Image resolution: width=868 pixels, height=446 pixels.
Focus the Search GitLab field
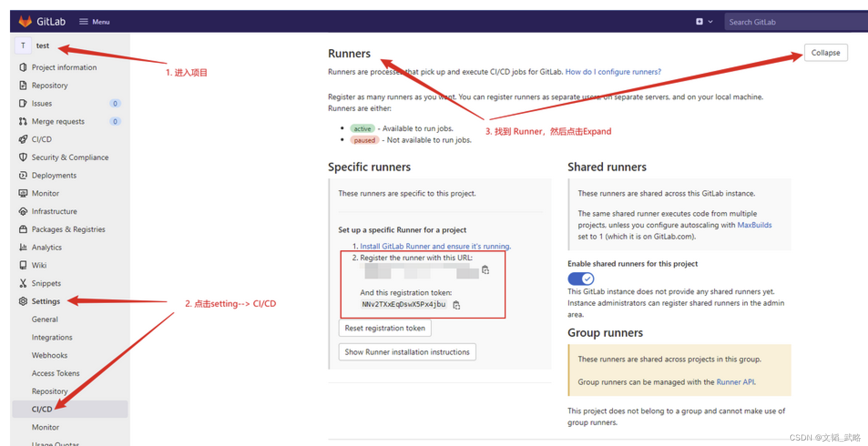click(796, 22)
